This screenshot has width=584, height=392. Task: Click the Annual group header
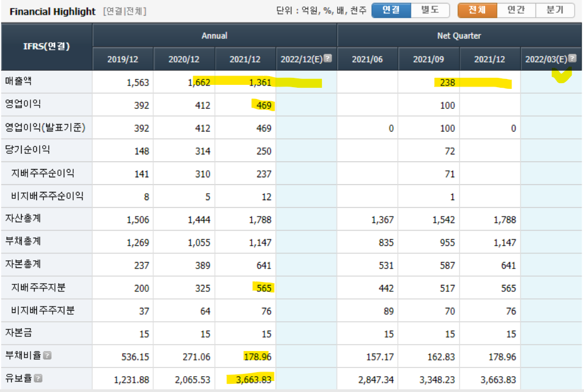[215, 36]
